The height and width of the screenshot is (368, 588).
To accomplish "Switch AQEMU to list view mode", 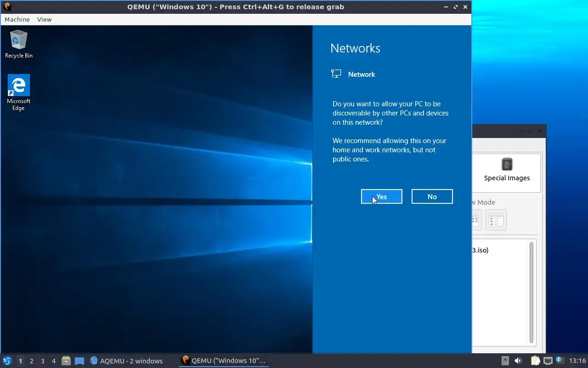I will point(496,220).
